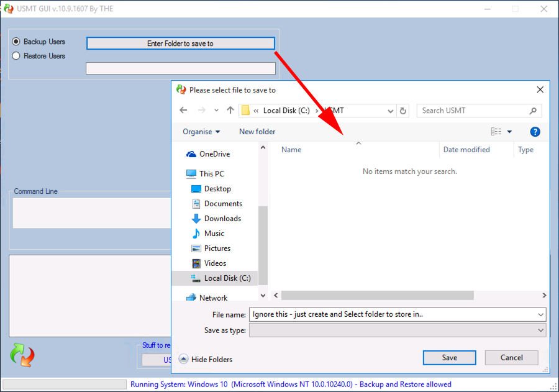
Task: Click the Cancel button
Action: pyautogui.click(x=511, y=358)
